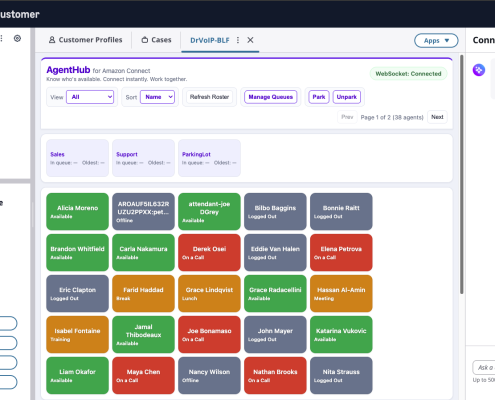Select agent tile Nita Strauss

(341, 376)
